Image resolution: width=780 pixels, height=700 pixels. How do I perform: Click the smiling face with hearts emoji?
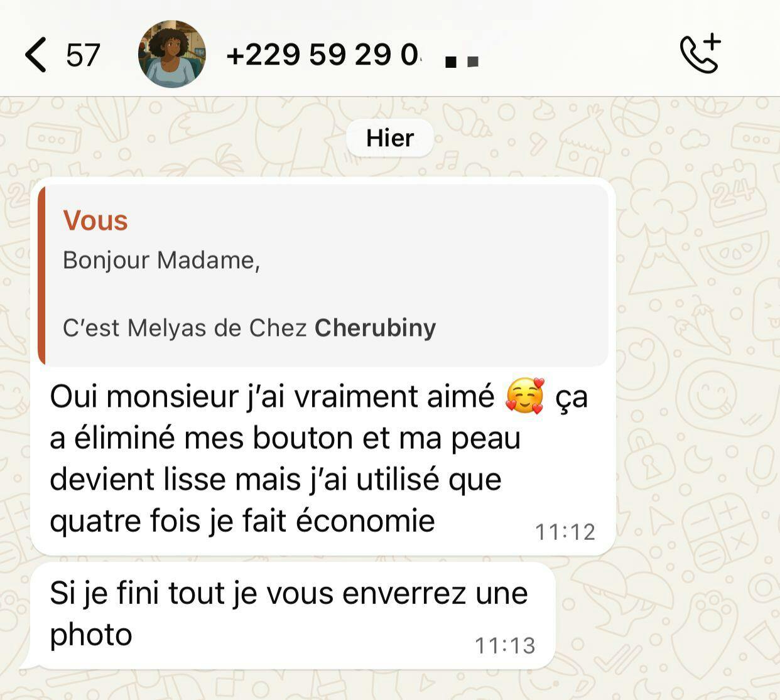pos(525,396)
